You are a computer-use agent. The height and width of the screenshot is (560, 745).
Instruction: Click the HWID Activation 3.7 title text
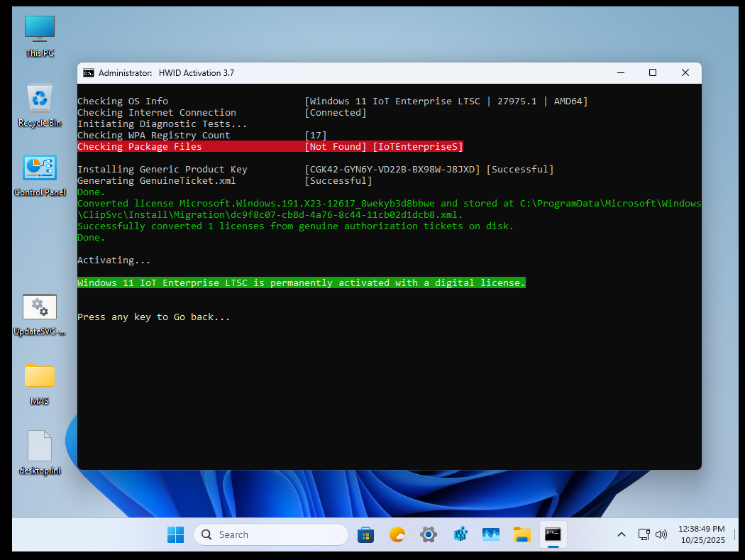tap(197, 72)
